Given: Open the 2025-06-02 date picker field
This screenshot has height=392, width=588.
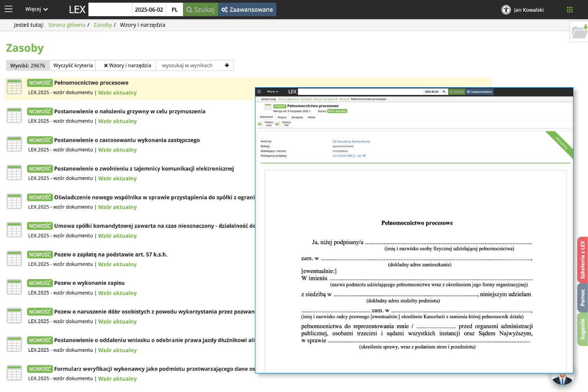Looking at the screenshot, I should click(x=149, y=10).
